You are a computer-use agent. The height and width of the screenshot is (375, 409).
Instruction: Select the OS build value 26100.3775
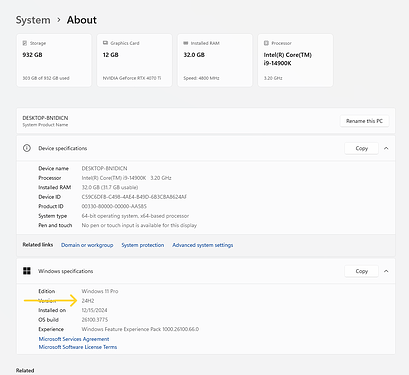[x=95, y=320]
